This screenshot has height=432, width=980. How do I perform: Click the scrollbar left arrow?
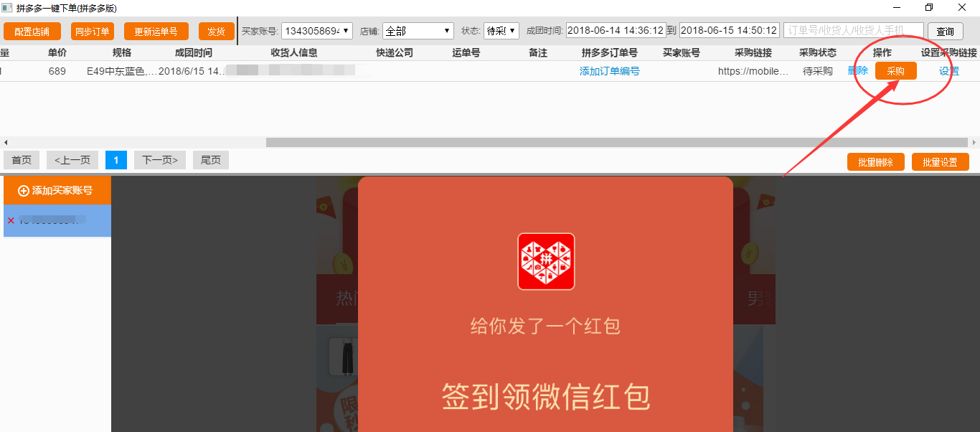6,142
